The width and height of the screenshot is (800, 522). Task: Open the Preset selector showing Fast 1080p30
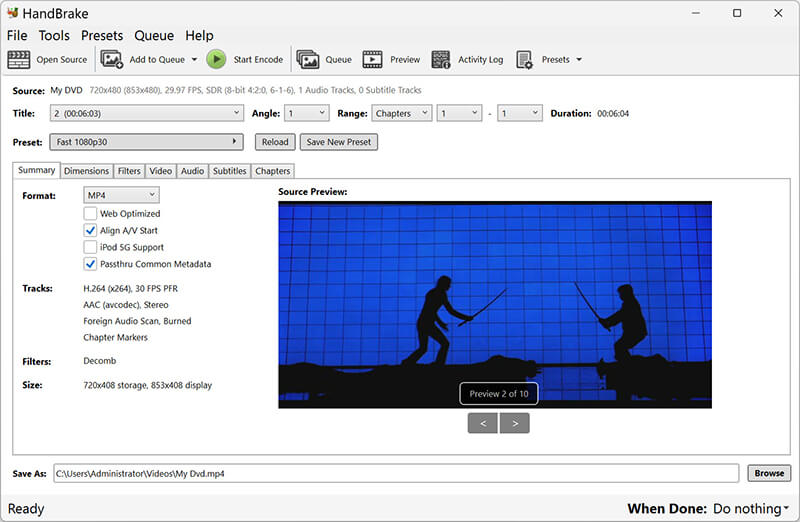pos(146,142)
